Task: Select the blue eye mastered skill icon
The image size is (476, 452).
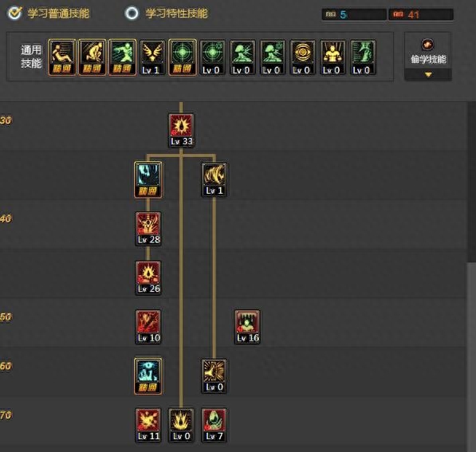Action: [148, 376]
